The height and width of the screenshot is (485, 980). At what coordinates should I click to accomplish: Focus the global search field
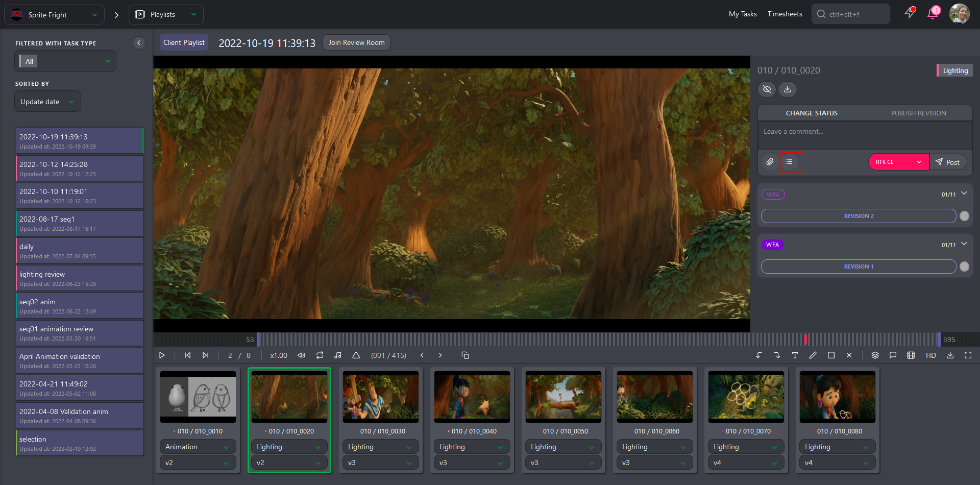coord(851,14)
